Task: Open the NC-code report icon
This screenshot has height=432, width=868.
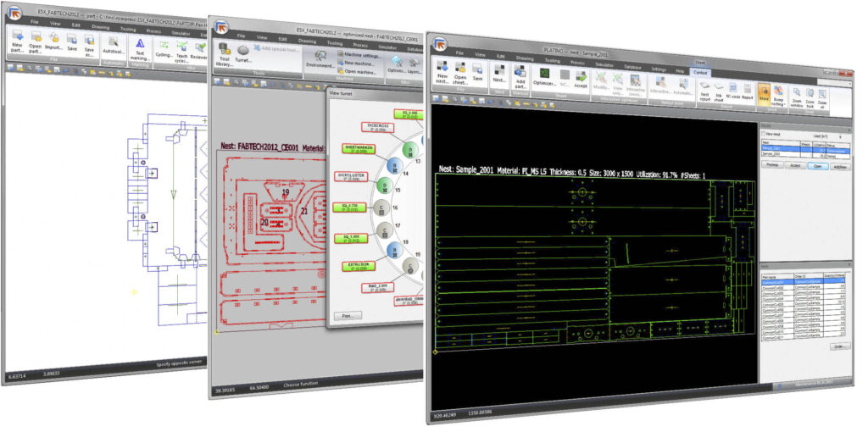Action: (x=732, y=91)
